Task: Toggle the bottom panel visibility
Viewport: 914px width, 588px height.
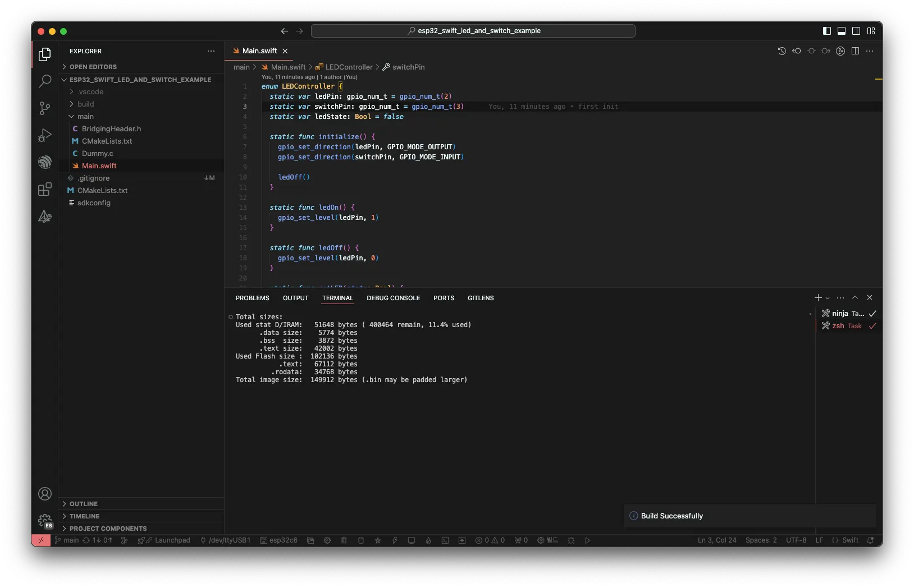Action: tap(841, 31)
